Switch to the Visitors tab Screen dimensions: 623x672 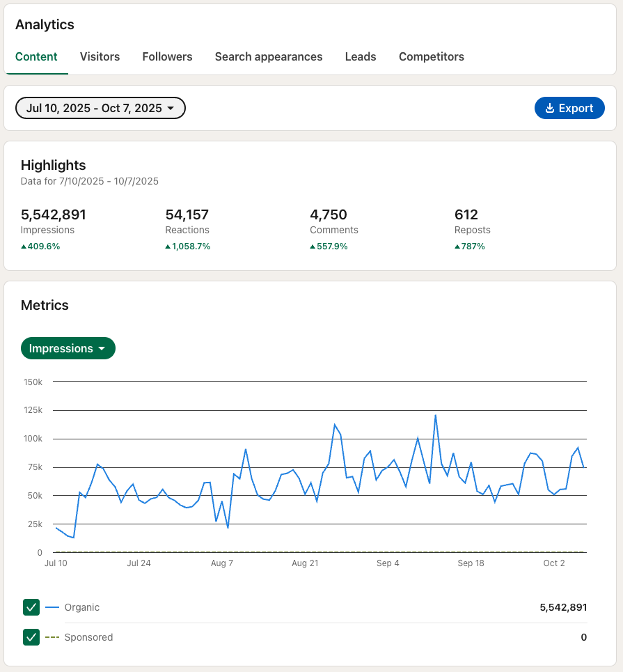click(x=100, y=57)
